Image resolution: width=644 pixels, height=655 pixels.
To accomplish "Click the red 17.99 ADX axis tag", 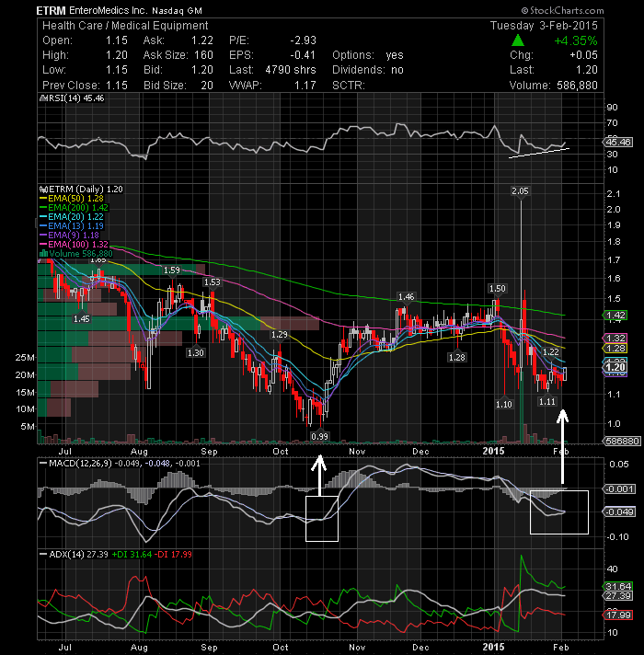I will click(618, 615).
